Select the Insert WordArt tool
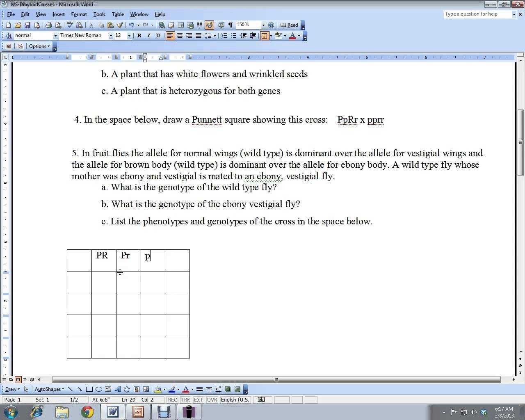 pyautogui.click(x=117, y=389)
